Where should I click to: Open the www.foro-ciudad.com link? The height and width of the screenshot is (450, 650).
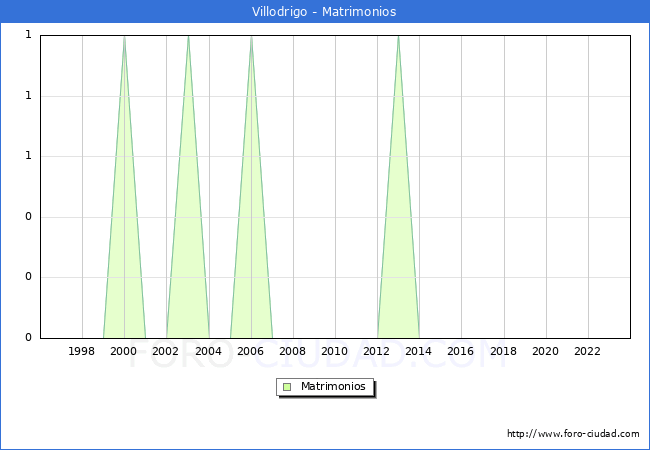coord(573,434)
